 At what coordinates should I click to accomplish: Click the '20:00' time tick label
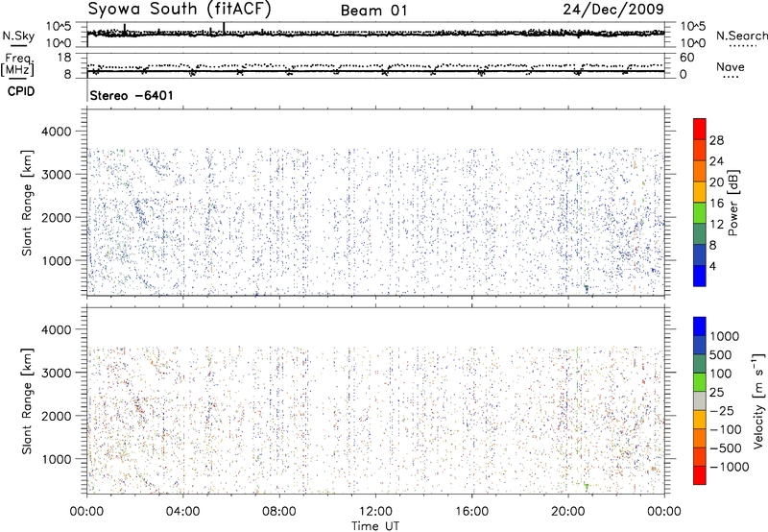[567, 512]
